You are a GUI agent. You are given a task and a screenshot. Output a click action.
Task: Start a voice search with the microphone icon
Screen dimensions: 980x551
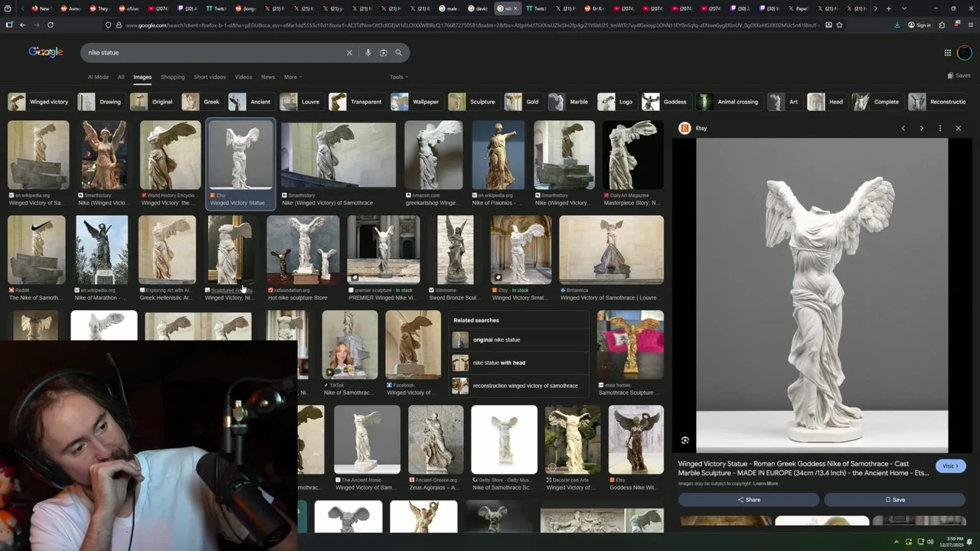click(368, 53)
